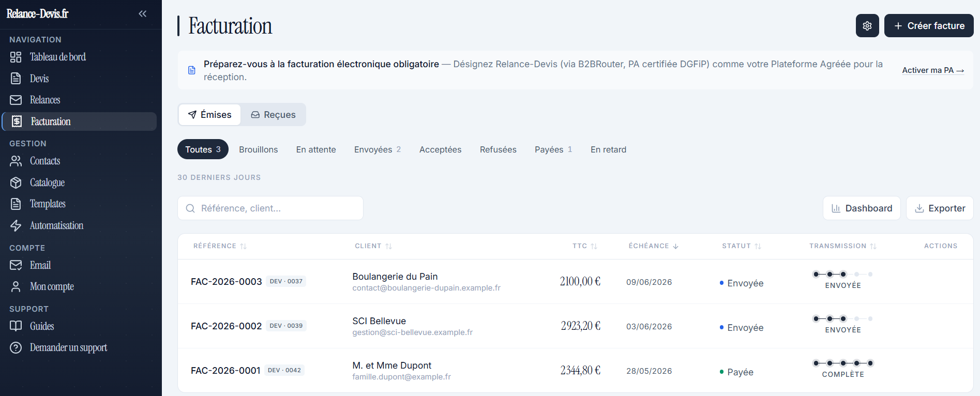Image resolution: width=980 pixels, height=396 pixels.
Task: Click DEV · 0042 quote badge
Action: pyautogui.click(x=284, y=370)
